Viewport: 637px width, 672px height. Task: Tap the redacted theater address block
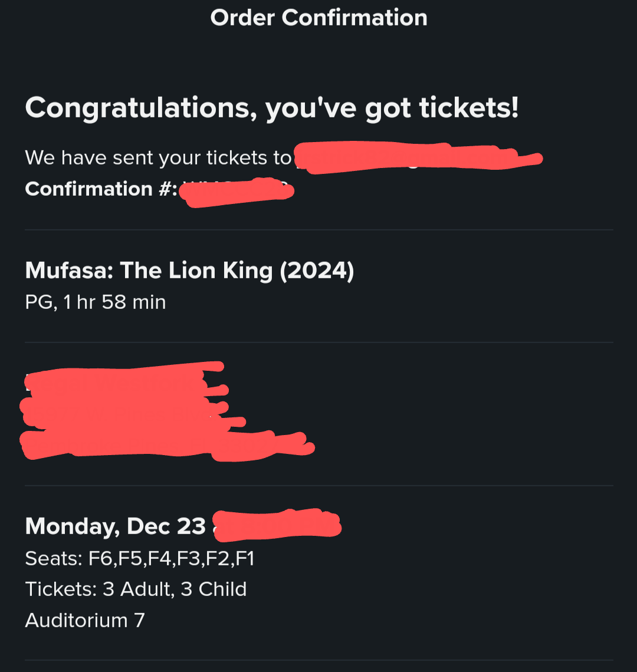(x=168, y=411)
